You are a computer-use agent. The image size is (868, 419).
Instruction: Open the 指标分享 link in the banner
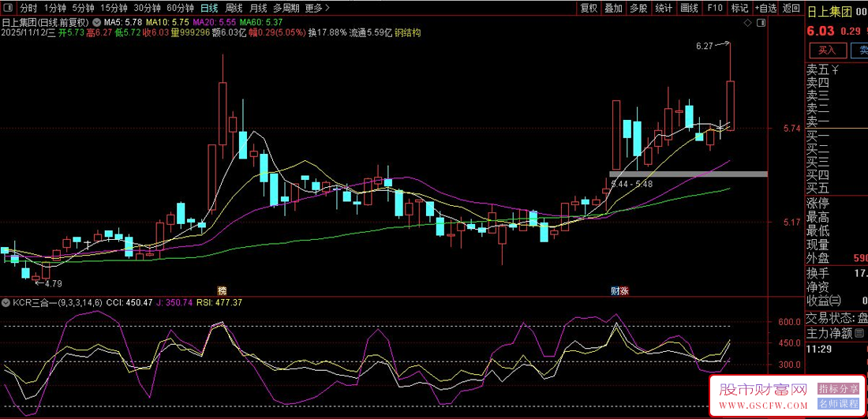point(838,389)
